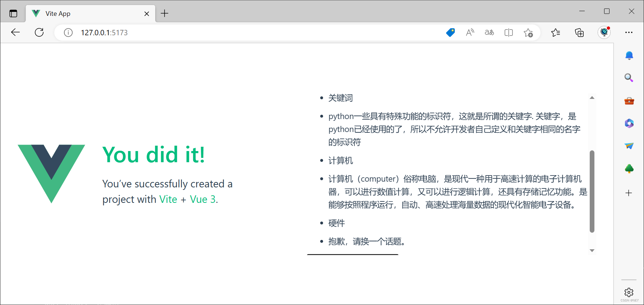
Task: Open sidebar Search tool
Action: (629, 78)
